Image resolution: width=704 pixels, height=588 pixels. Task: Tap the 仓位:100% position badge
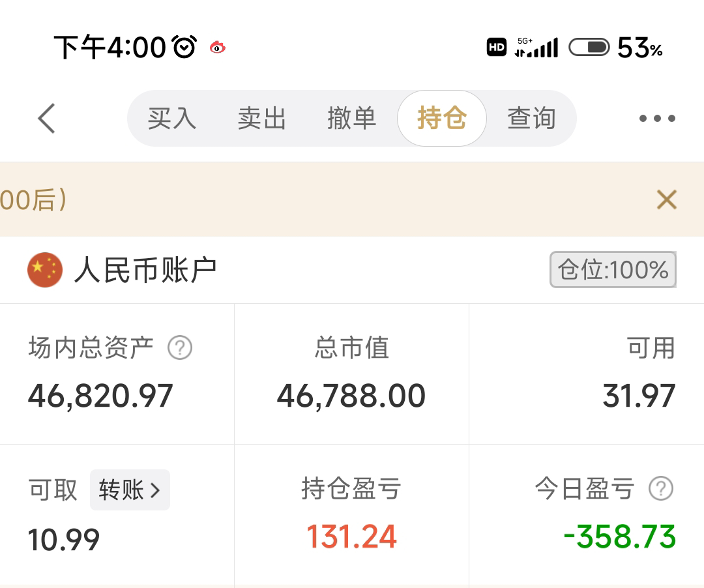(613, 270)
